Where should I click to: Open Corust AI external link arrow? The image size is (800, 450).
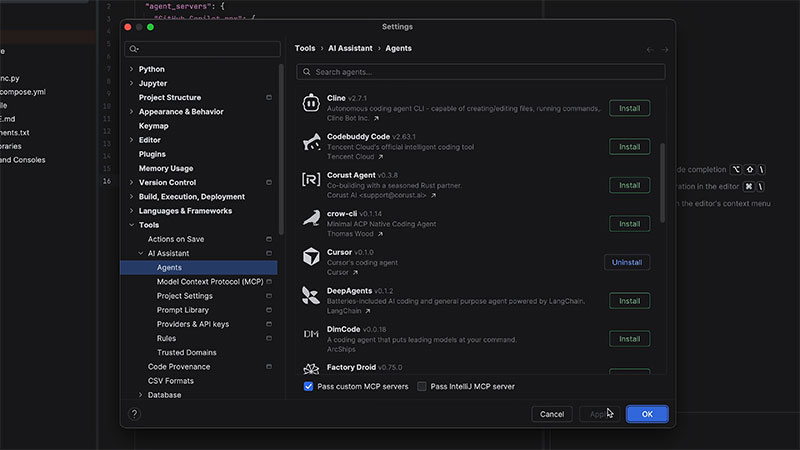click(x=433, y=195)
